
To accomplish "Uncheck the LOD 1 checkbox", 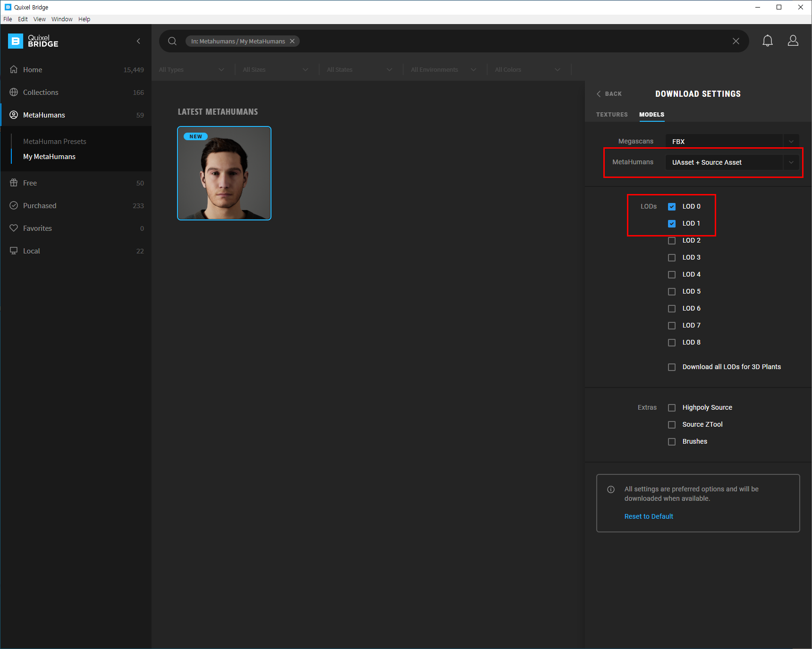I will click(x=672, y=223).
